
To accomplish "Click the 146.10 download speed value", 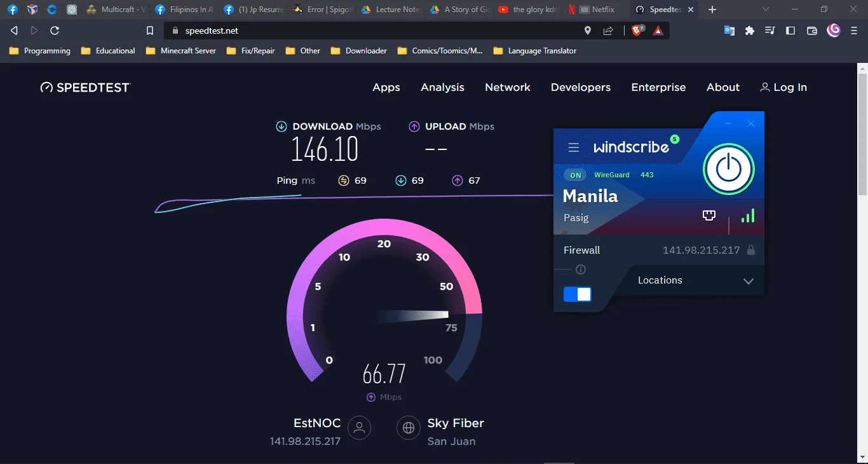I will click(325, 150).
